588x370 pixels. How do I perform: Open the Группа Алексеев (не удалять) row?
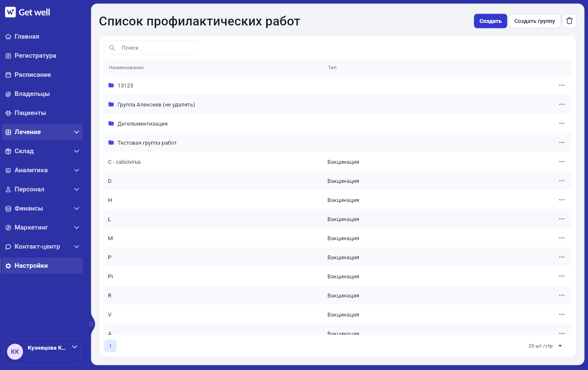click(x=337, y=104)
